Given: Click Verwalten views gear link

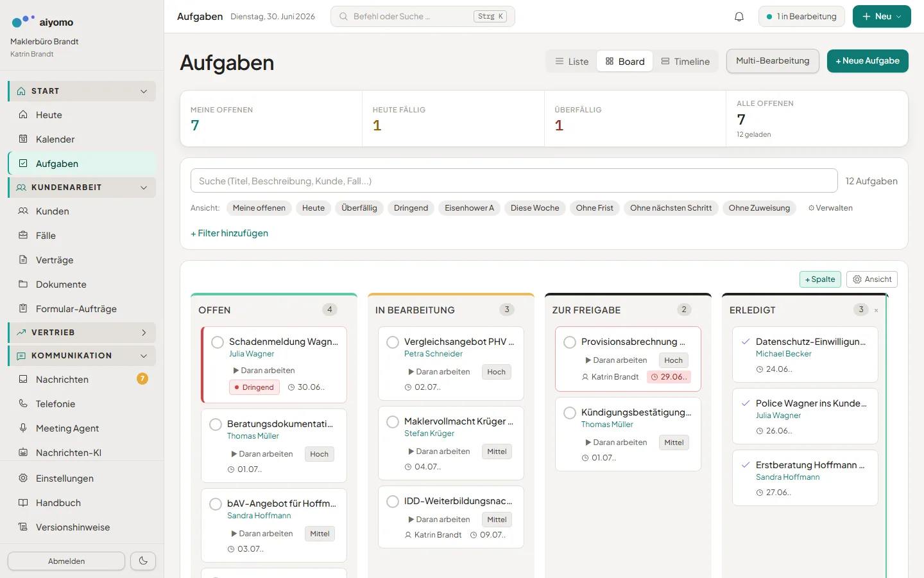Looking at the screenshot, I should [x=830, y=208].
